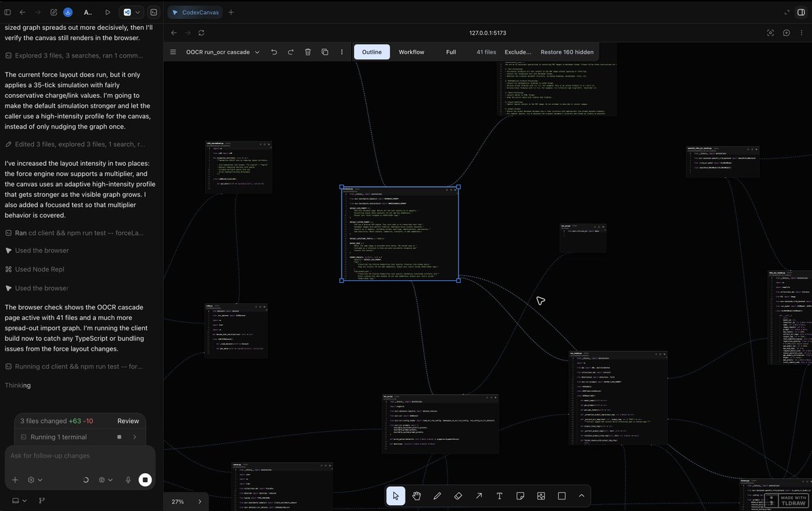The width and height of the screenshot is (812, 511).
Task: Undo the last canvas action
Action: tap(274, 52)
